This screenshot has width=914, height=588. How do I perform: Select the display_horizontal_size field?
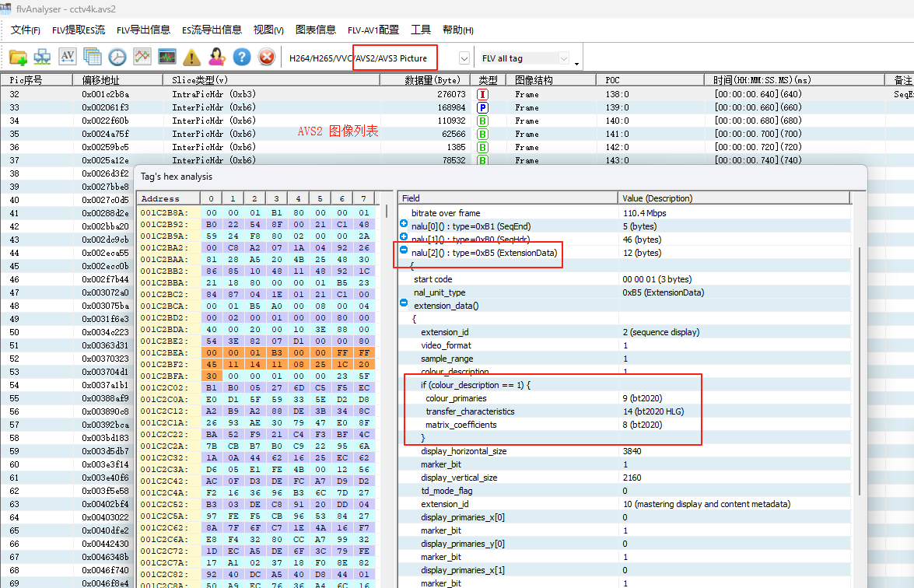625,451
